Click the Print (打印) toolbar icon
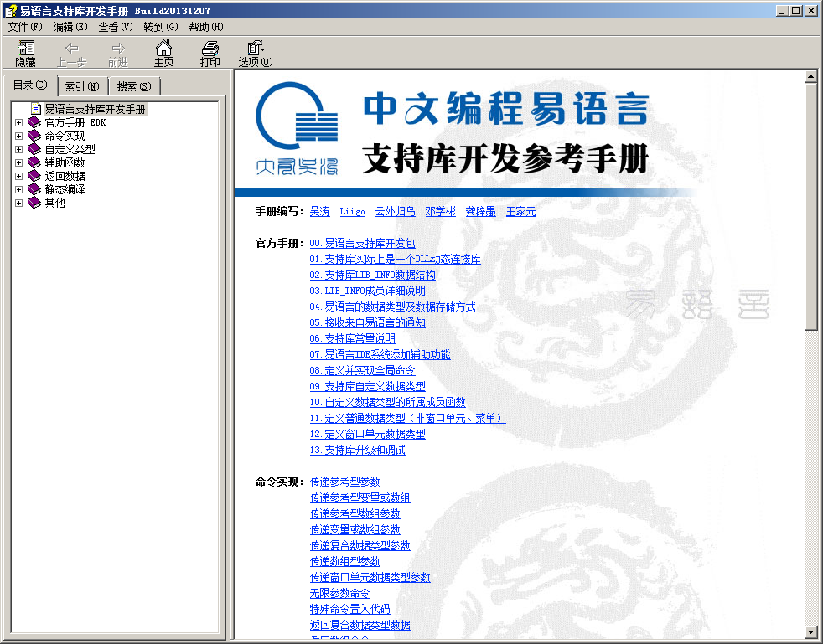 [x=210, y=49]
